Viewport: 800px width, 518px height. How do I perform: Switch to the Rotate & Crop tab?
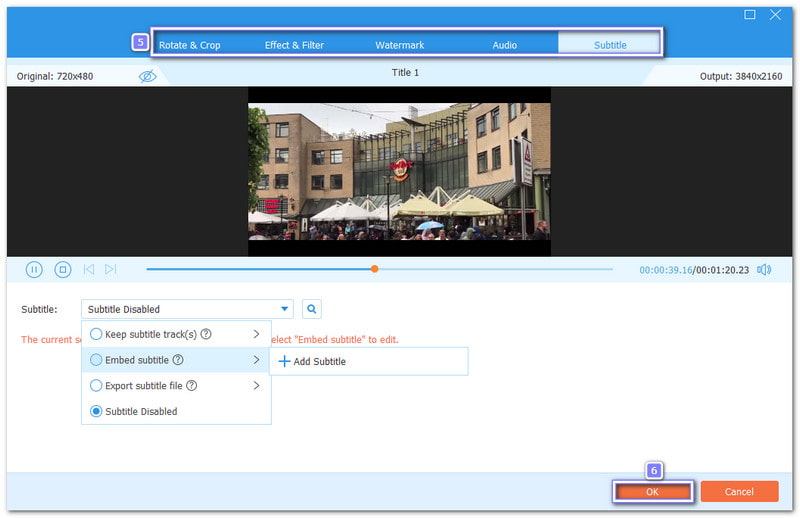coord(190,45)
